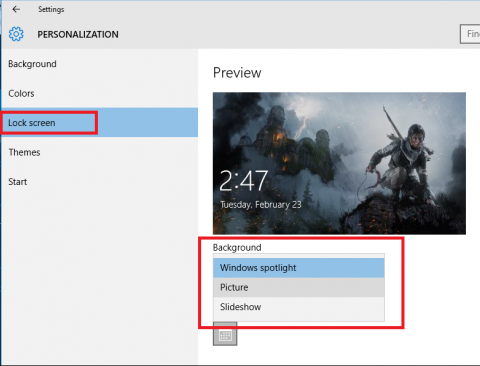
Task: Click the Personalization gear icon
Action: [16, 34]
